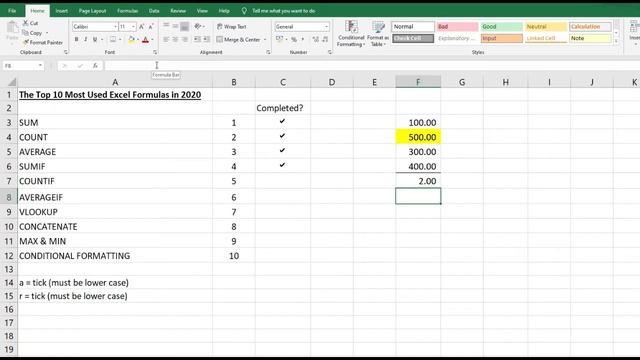
Task: Click Decrease Decimal icon
Action: 325,40
